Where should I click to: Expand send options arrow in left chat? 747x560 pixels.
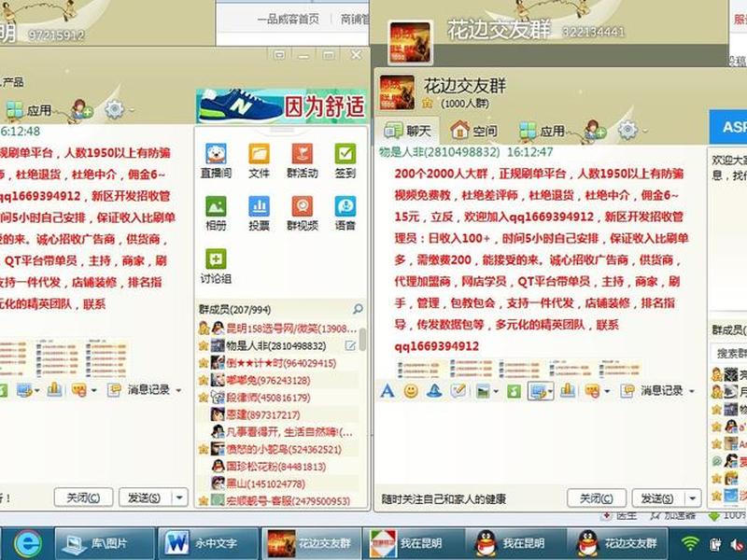coord(179,497)
